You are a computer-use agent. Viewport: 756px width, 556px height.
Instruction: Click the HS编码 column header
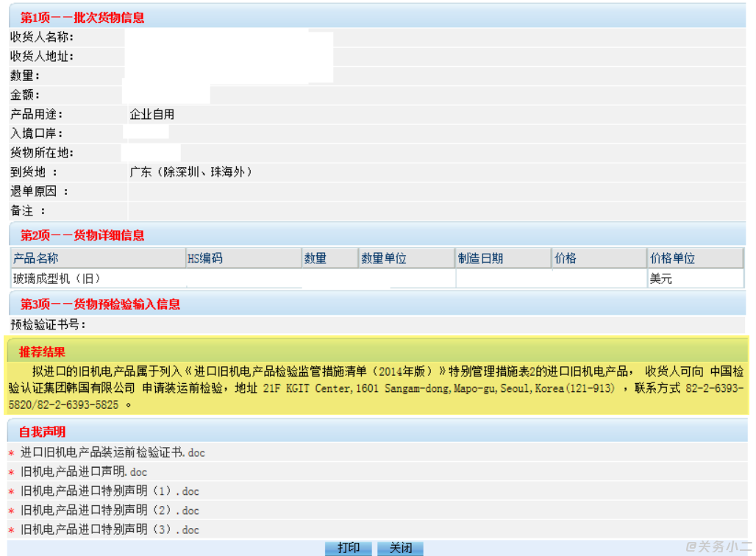pos(205,259)
